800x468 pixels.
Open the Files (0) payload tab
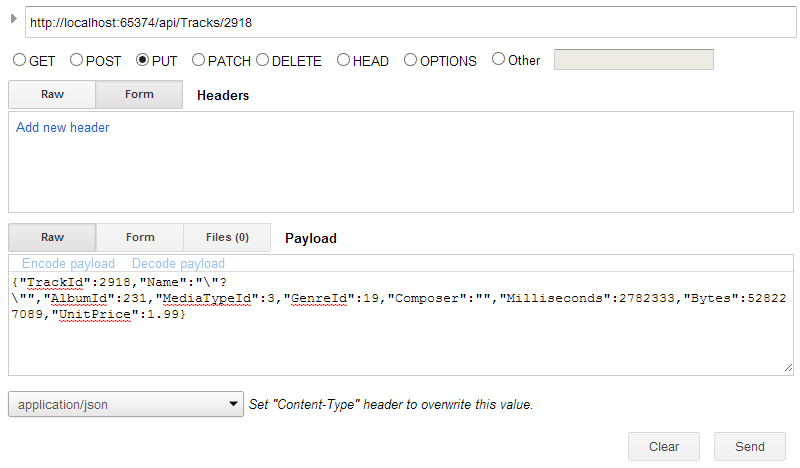point(227,237)
